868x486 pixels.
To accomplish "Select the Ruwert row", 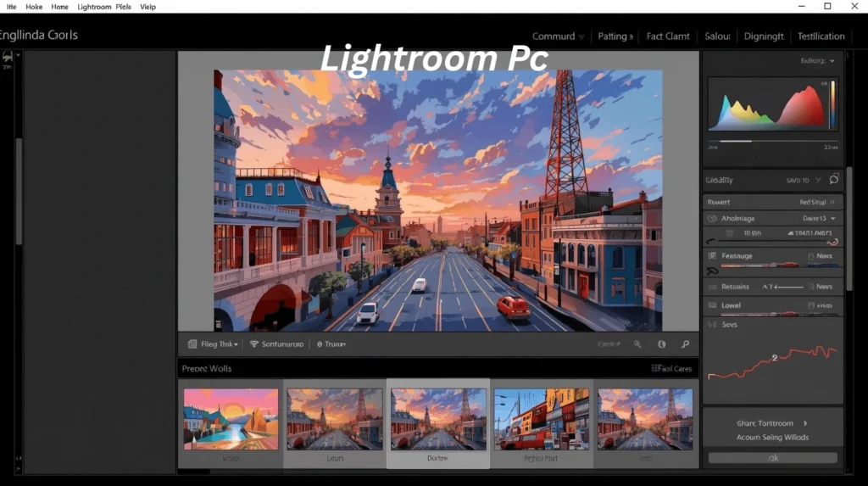I will (x=773, y=202).
